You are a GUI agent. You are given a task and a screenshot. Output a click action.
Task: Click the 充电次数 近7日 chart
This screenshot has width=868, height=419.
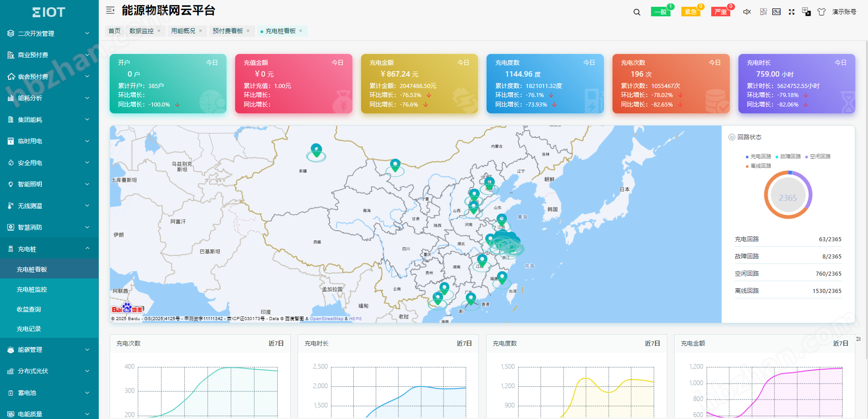tap(200, 376)
